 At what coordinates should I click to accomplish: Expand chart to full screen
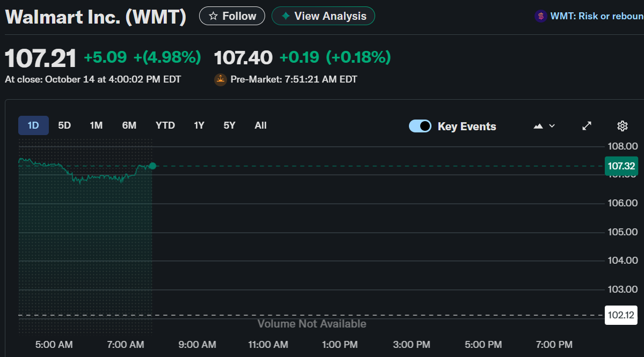(587, 126)
